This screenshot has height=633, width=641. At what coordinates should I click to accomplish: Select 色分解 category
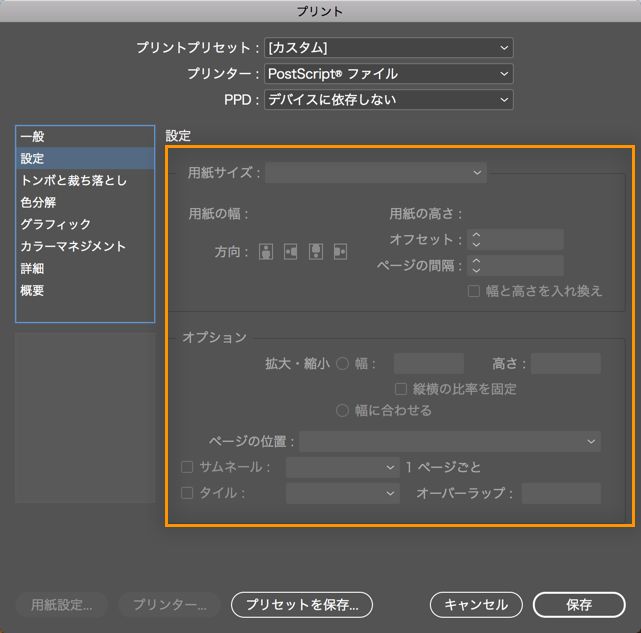[85, 202]
